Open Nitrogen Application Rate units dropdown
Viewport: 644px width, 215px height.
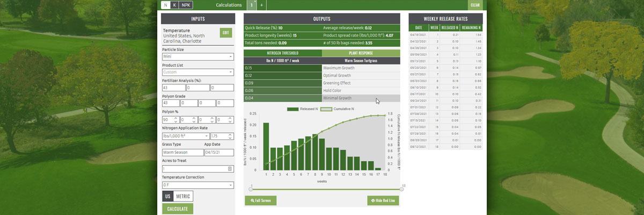pyautogui.click(x=186, y=136)
